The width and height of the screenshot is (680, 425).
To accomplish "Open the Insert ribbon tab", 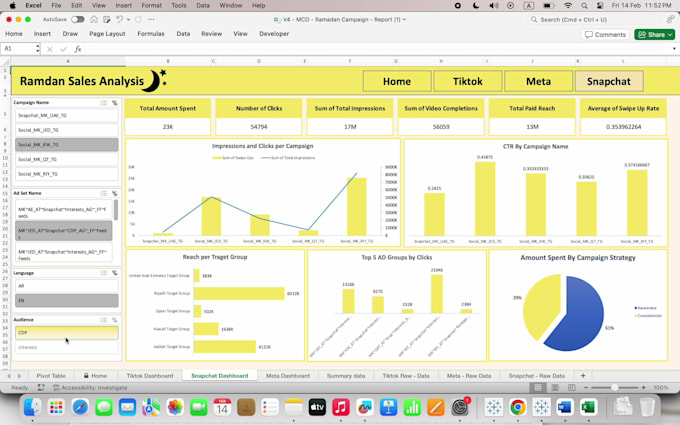I will (x=42, y=34).
